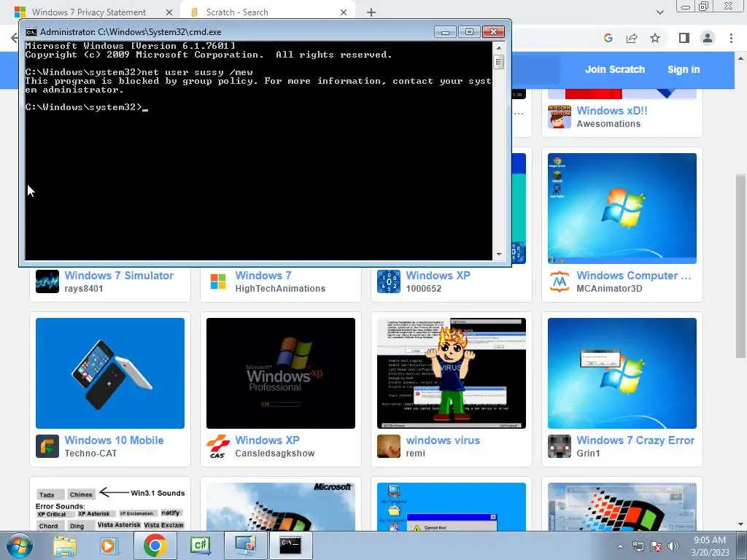The image size is (747, 560).
Task: Click Chrome's share page icon
Action: (632, 38)
